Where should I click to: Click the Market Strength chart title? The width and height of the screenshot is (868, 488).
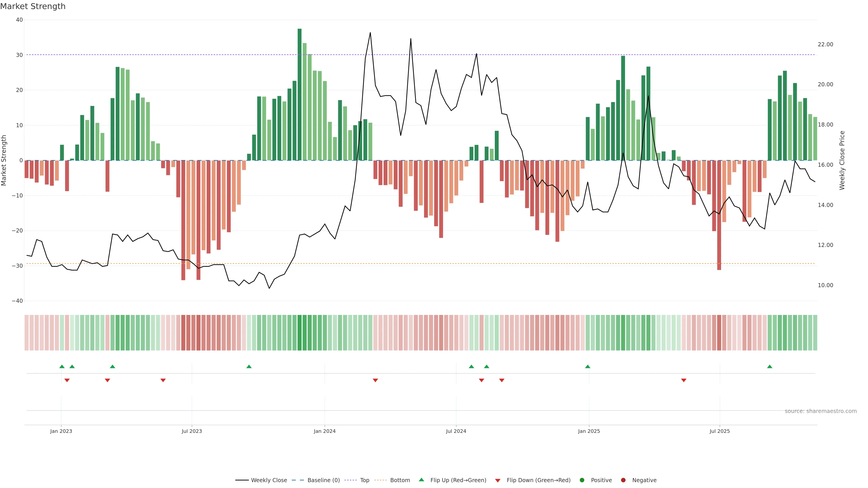coord(33,6)
